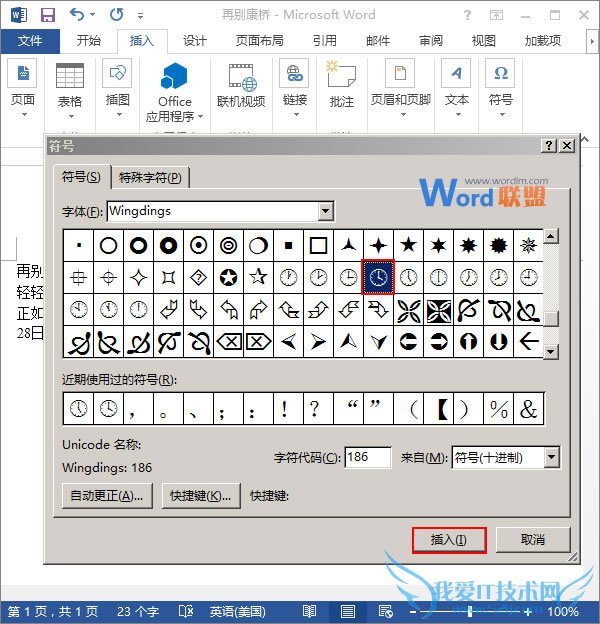The height and width of the screenshot is (624, 600).
Task: Click the character code field showing 186
Action: coord(368,457)
